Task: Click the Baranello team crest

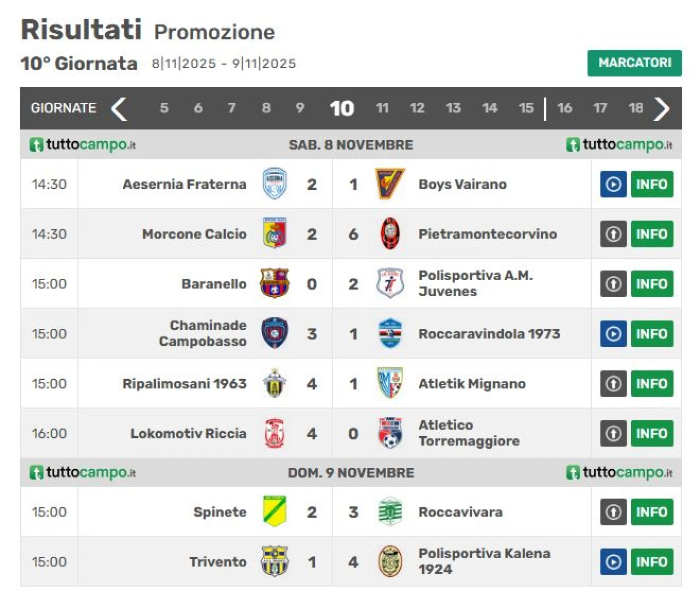Action: 274,283
